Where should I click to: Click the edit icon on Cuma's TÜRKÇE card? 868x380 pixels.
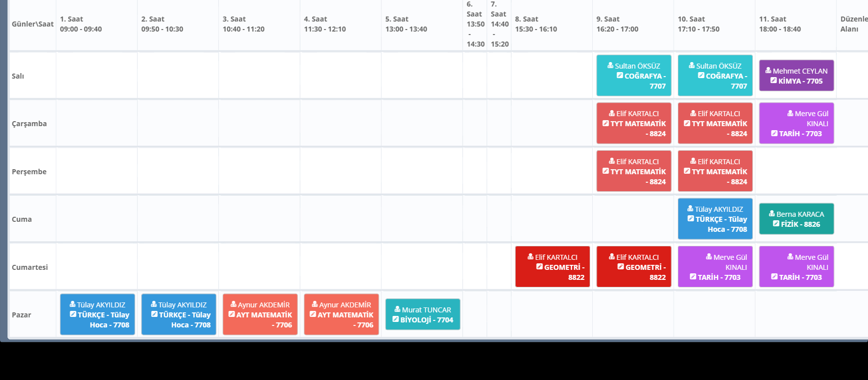[x=691, y=219]
